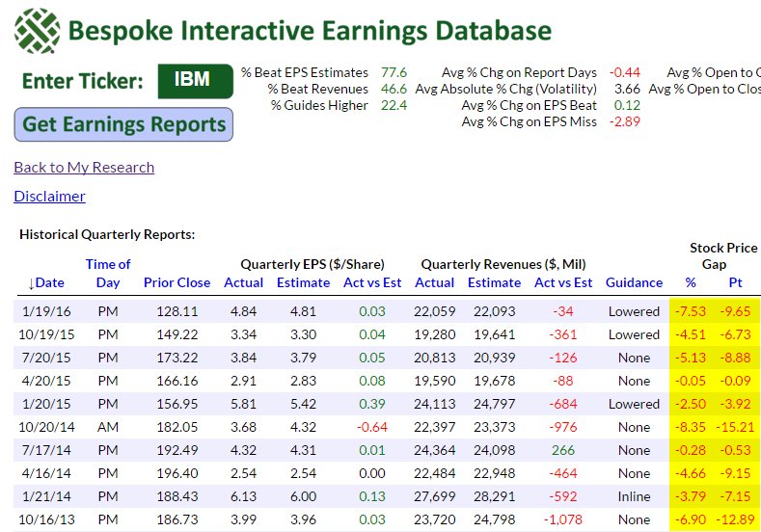Click Avg % Chg on EPS Miss value -2.89

click(x=625, y=121)
